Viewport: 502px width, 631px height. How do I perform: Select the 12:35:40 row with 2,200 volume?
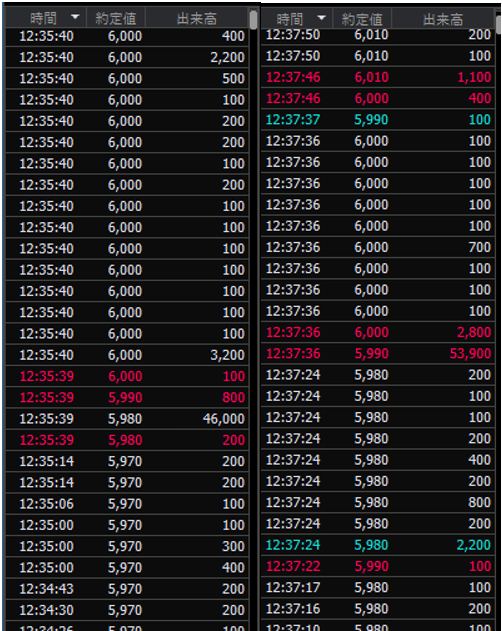pyautogui.click(x=127, y=57)
